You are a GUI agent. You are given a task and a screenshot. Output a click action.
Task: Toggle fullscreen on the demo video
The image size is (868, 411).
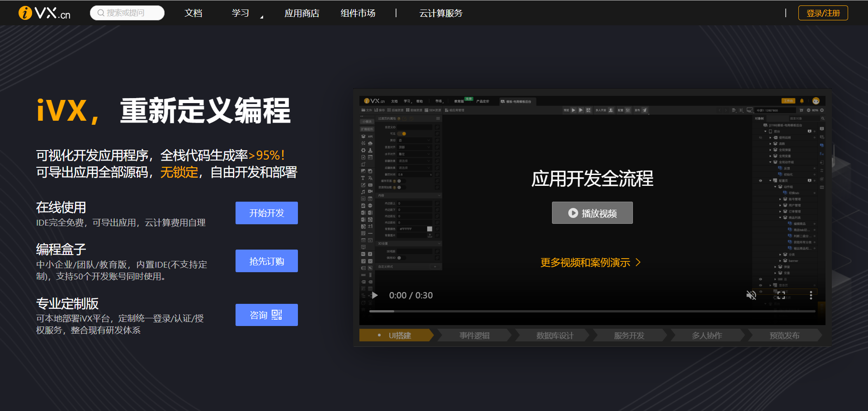(x=781, y=295)
